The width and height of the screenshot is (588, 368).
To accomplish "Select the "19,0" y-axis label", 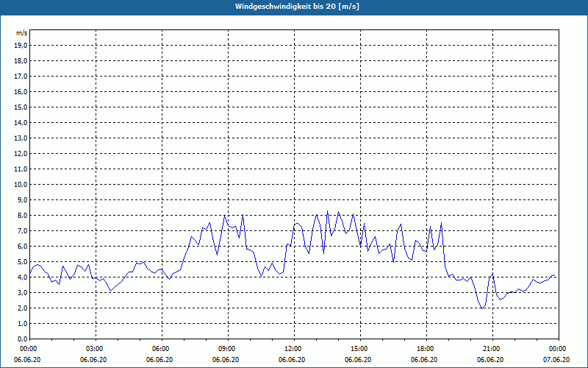I will pos(21,46).
